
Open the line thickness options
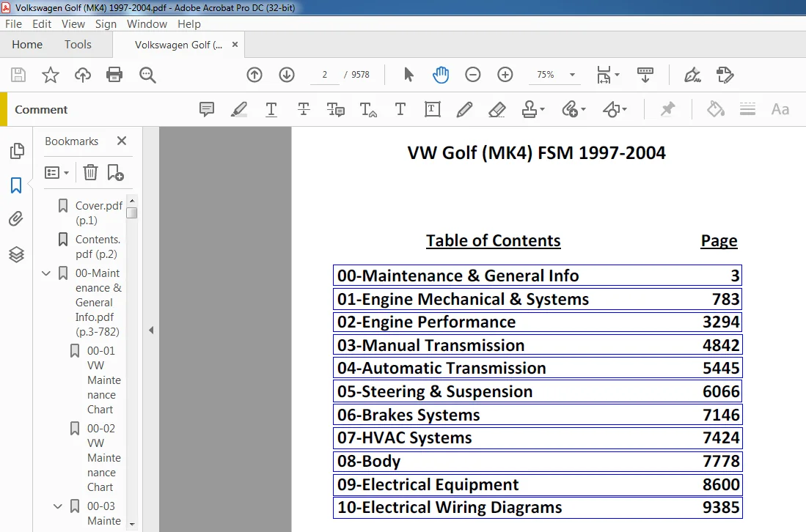[x=747, y=109]
